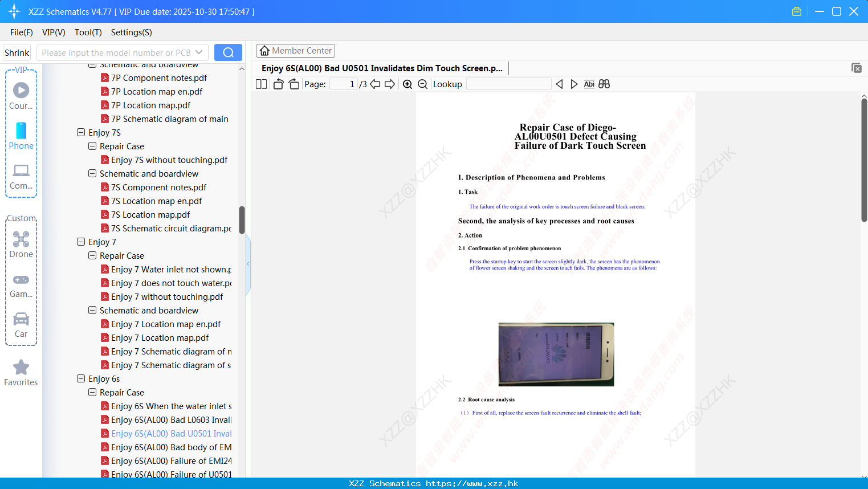Image resolution: width=868 pixels, height=489 pixels.
Task: Collapse the Enjoy 7S tree node
Action: (81, 132)
